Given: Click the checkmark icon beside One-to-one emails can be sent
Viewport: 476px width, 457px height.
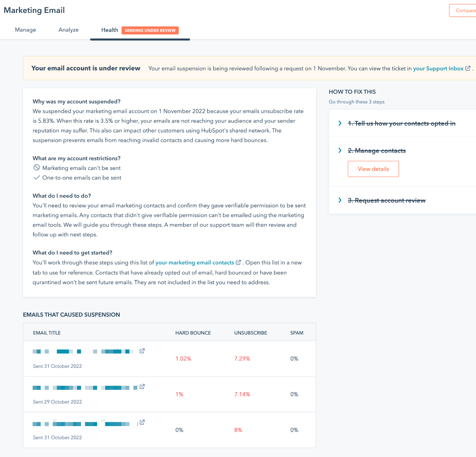Looking at the screenshot, I should 36,178.
